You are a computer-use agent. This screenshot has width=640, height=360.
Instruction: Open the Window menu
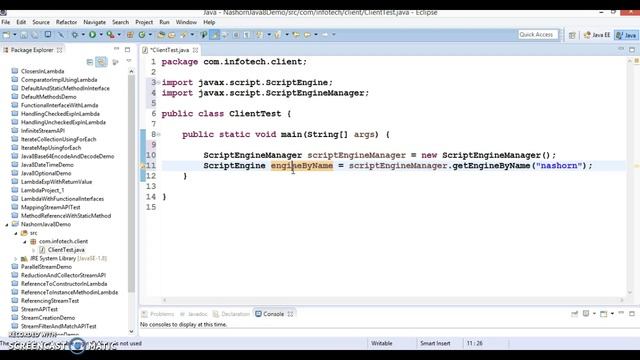coord(186,22)
